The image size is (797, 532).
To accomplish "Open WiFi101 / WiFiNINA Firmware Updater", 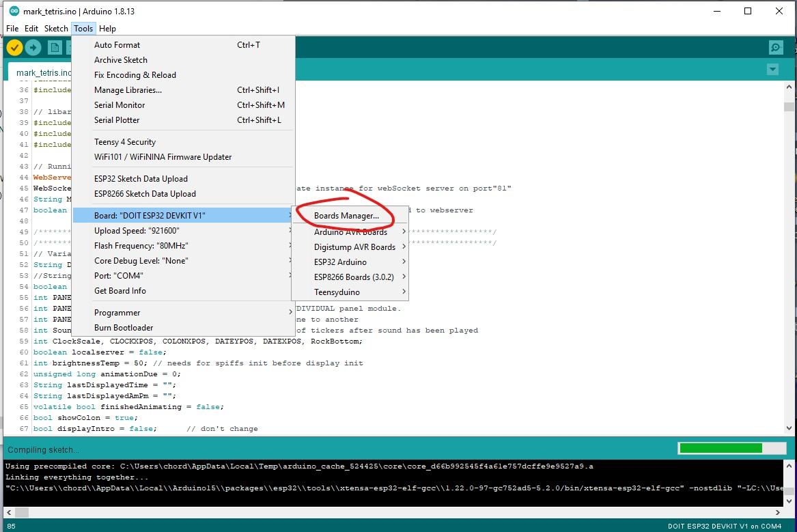I will pyautogui.click(x=184, y=157).
